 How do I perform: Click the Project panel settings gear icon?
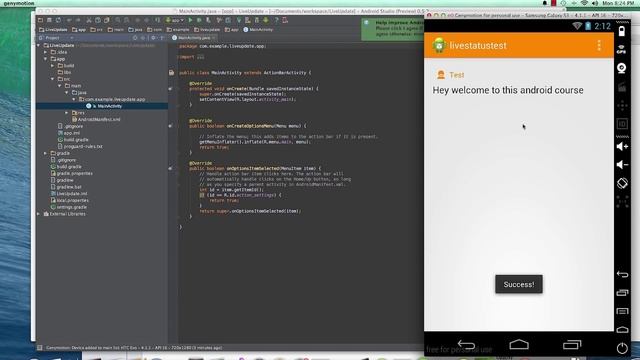coord(153,38)
